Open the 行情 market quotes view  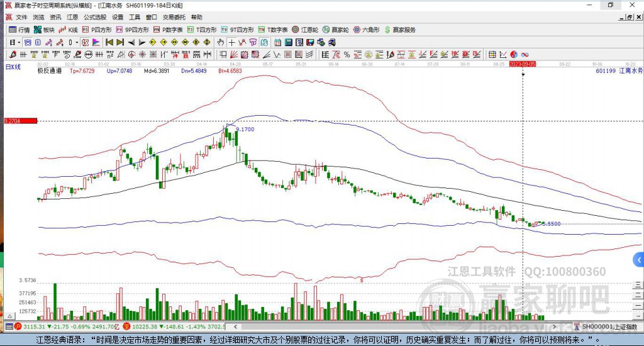coord(19,30)
